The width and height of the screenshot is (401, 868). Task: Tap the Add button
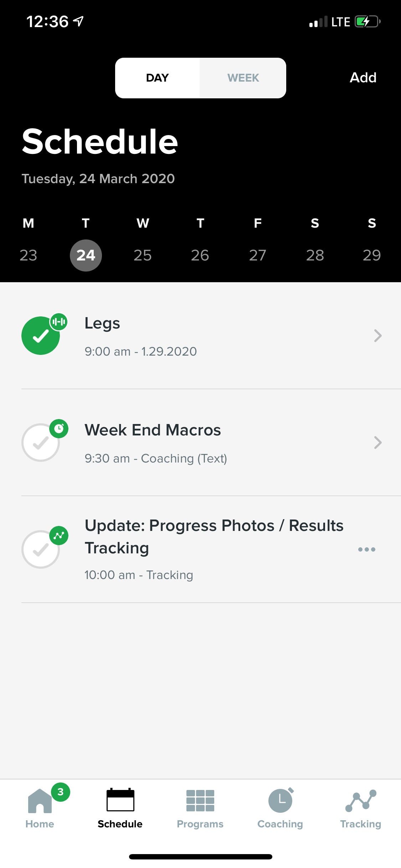point(363,78)
